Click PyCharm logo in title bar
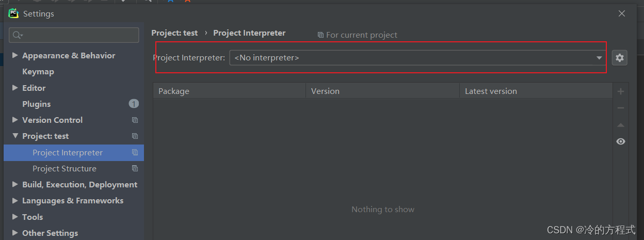This screenshot has height=240, width=644. click(x=13, y=14)
